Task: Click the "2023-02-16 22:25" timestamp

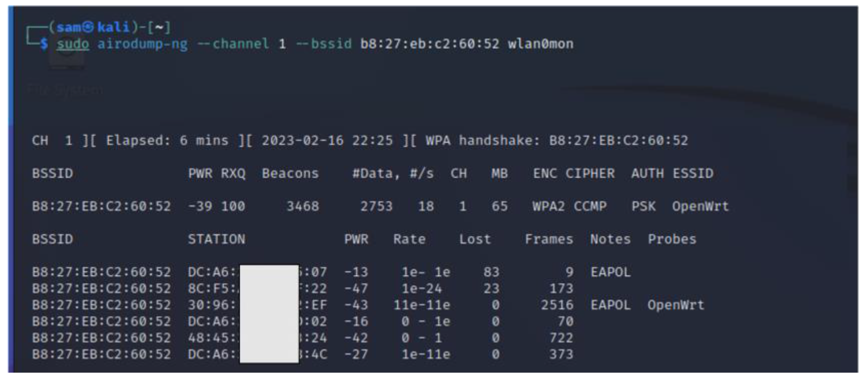Action: tap(327, 140)
